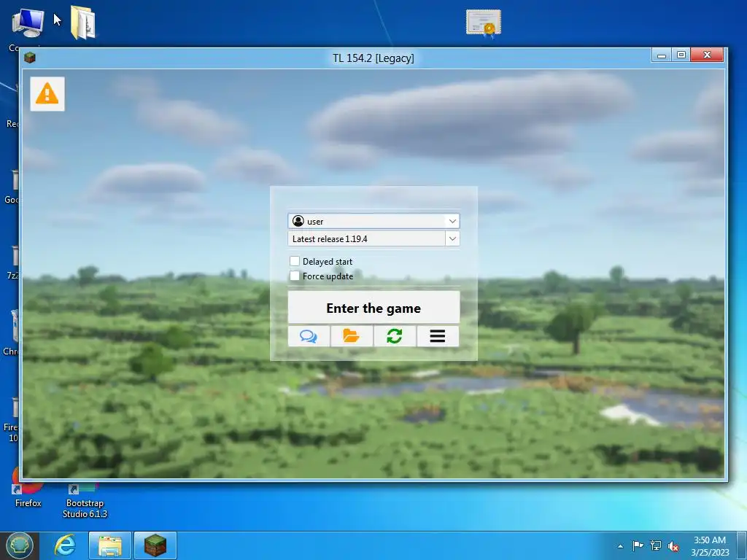Select the certificate file desktop icon
The image size is (747, 560).
click(x=484, y=23)
